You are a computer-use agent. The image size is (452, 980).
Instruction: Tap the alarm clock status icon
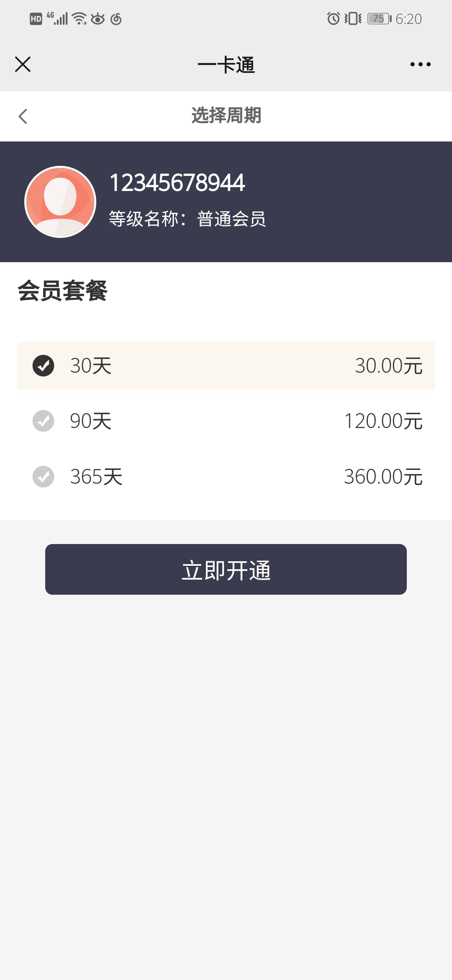click(333, 19)
